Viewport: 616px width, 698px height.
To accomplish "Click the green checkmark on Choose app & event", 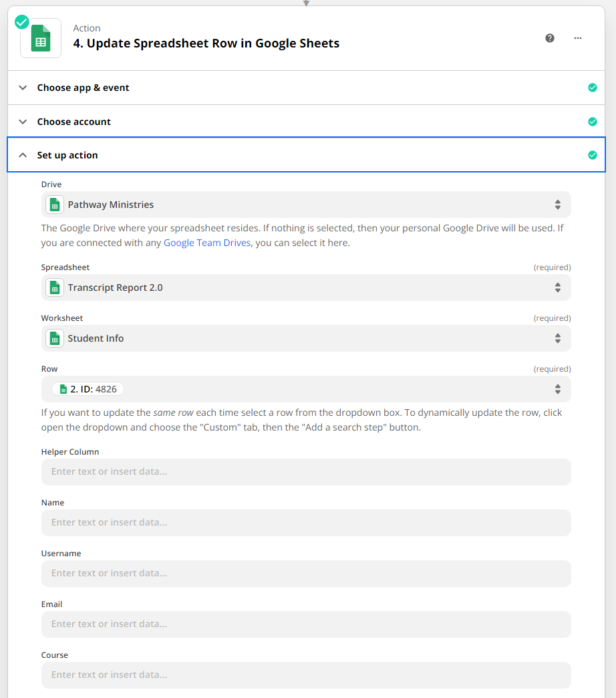I will pos(593,88).
